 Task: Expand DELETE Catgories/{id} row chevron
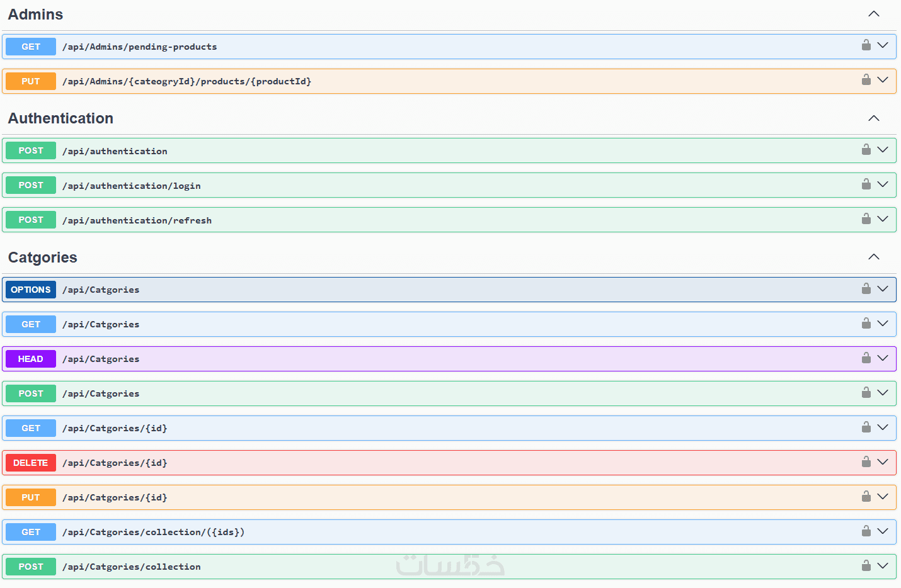[883, 462]
